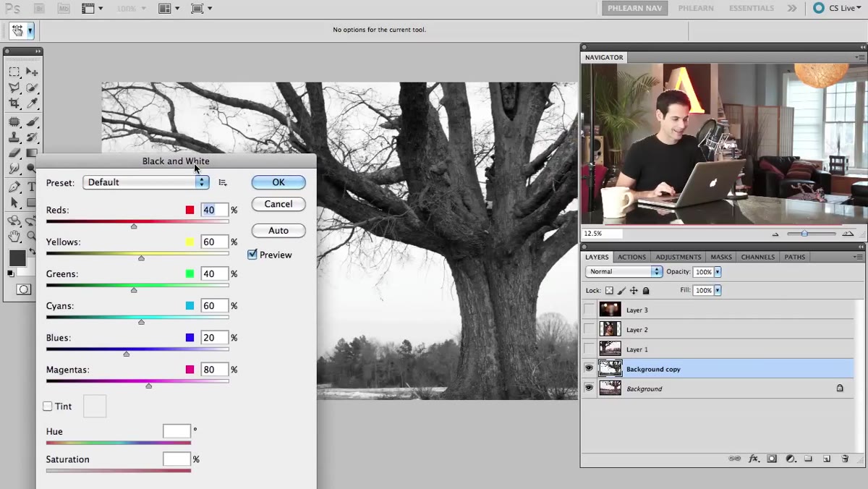The width and height of the screenshot is (868, 489).
Task: Toggle the Preview checkbox
Action: [x=252, y=255]
